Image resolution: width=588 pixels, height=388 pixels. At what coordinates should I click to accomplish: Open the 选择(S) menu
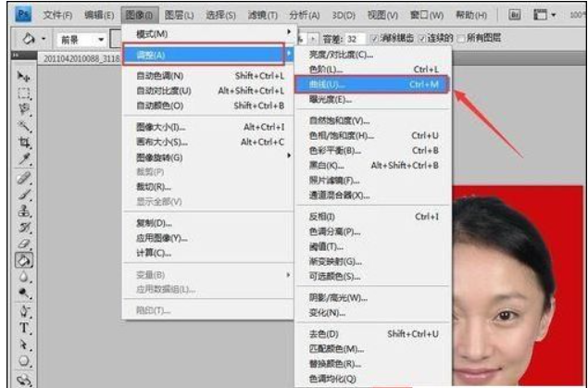220,15
